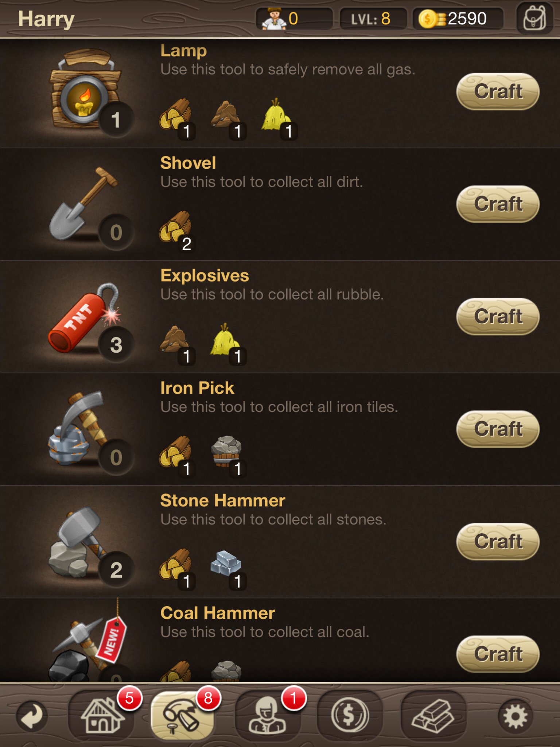Craft the Explosives
The width and height of the screenshot is (560, 747).
coord(498,317)
